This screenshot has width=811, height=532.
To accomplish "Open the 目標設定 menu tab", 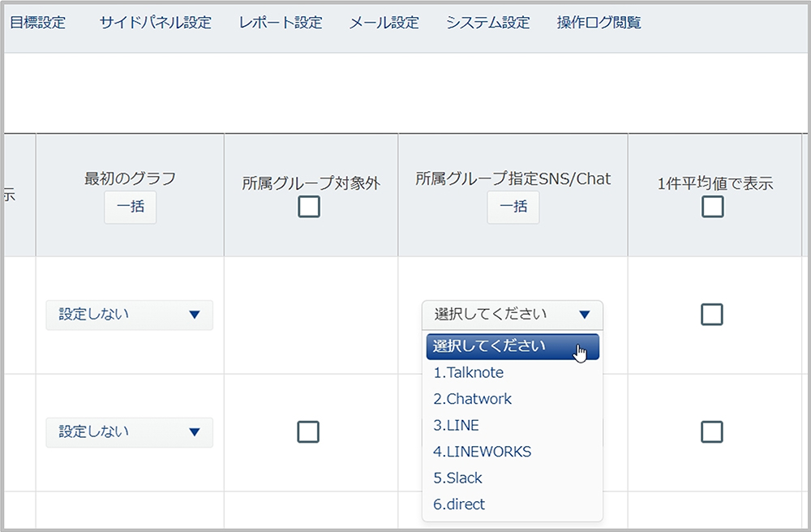I will point(37,23).
